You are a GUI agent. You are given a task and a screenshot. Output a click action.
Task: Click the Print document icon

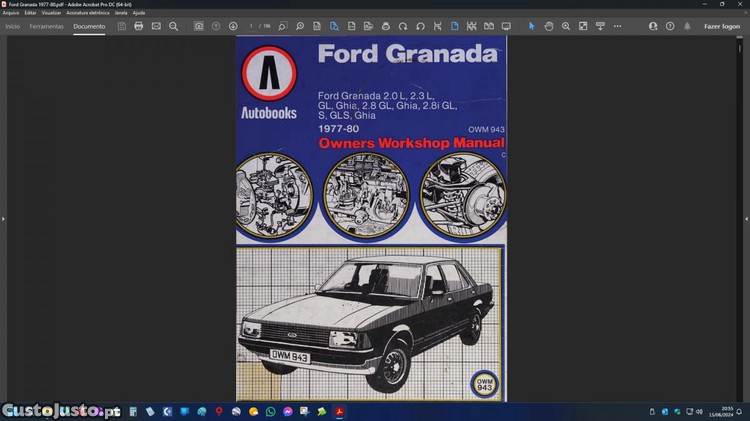click(x=139, y=26)
